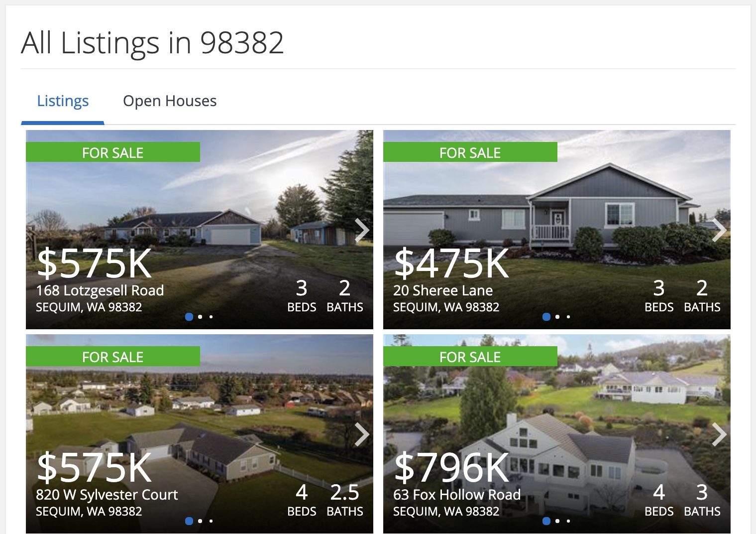Image resolution: width=756 pixels, height=534 pixels.
Task: Select first blue dot on 20 Sheree Lane
Action: tap(546, 317)
